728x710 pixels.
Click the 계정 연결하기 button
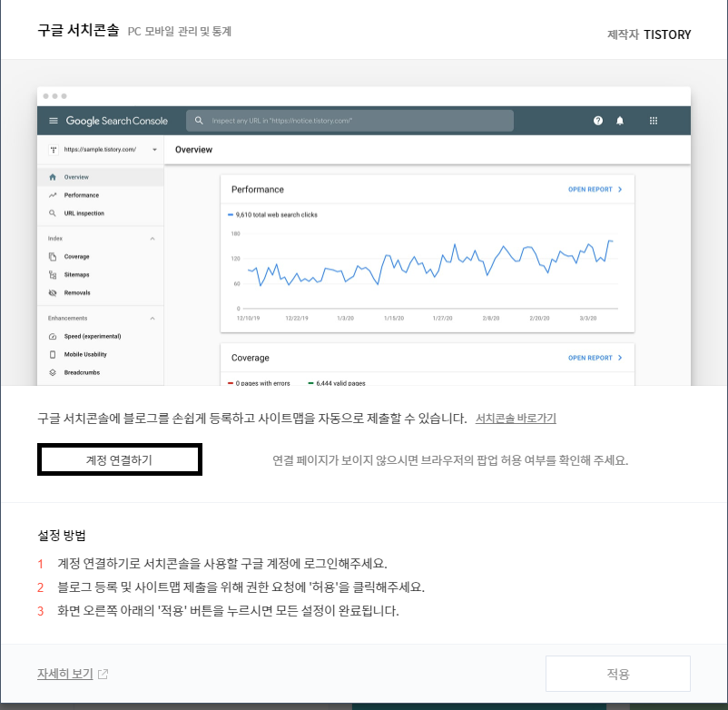(x=119, y=459)
